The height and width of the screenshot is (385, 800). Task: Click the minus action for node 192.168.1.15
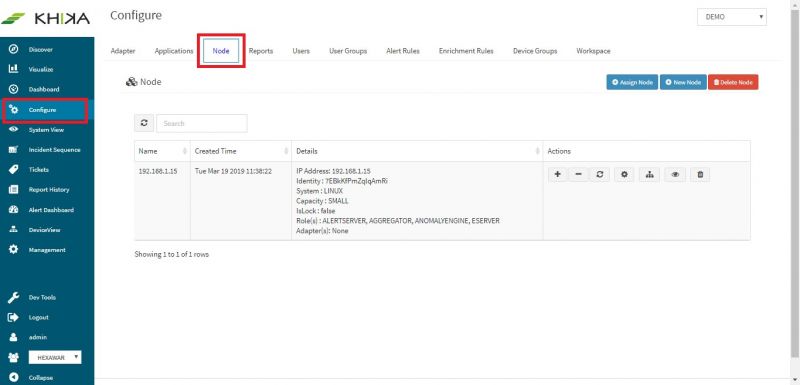pyautogui.click(x=579, y=174)
